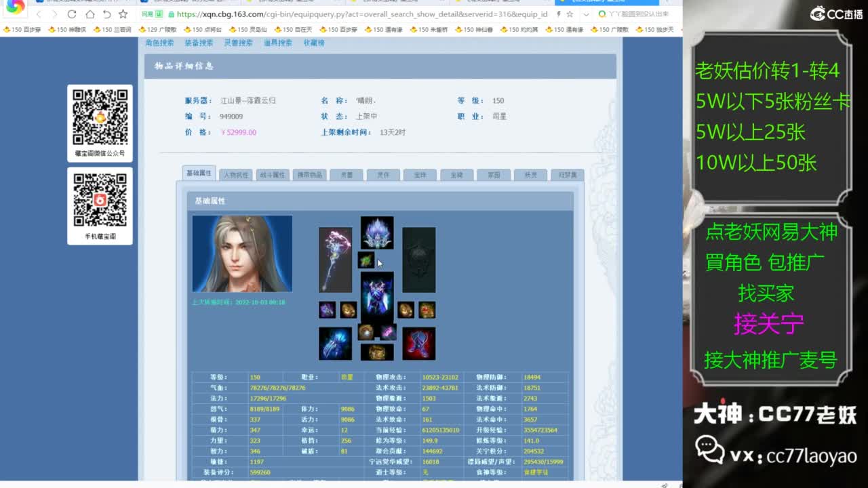Open the 150 三菩洞 bookmark
This screenshot has height=488, width=868.
[x=112, y=30]
